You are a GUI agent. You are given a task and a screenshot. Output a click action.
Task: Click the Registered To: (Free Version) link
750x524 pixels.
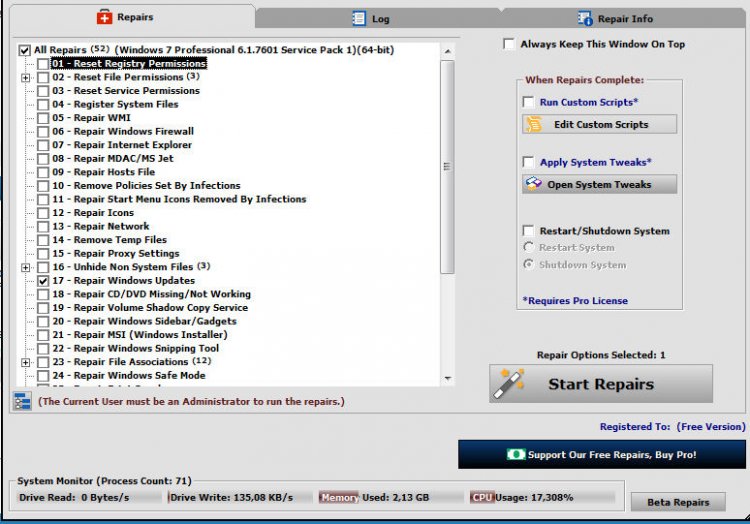[673, 426]
